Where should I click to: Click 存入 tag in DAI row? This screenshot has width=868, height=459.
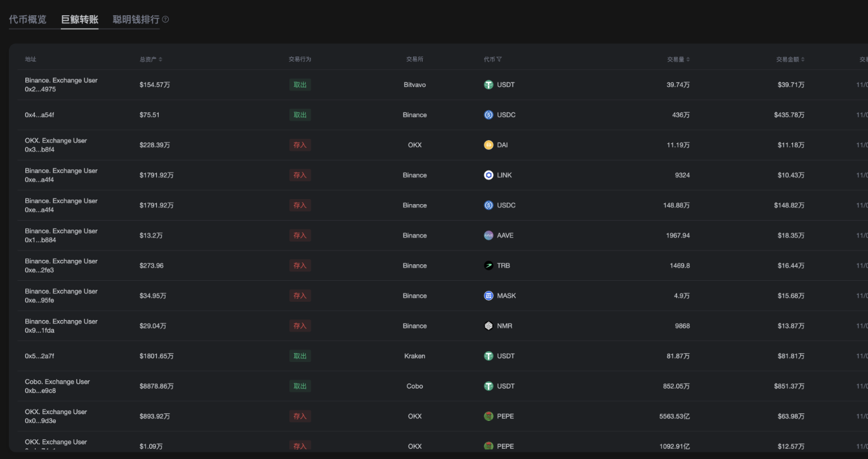[299, 145]
